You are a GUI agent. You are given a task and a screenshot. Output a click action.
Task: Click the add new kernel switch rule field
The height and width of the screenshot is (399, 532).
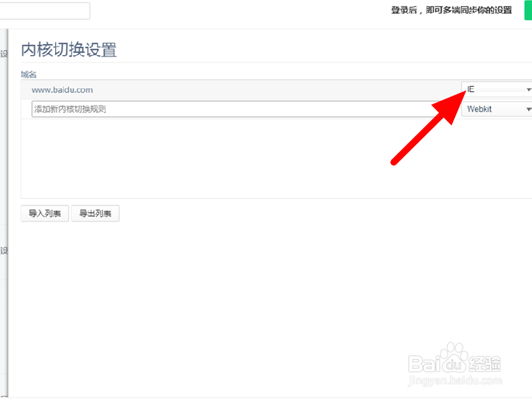pyautogui.click(x=246, y=109)
